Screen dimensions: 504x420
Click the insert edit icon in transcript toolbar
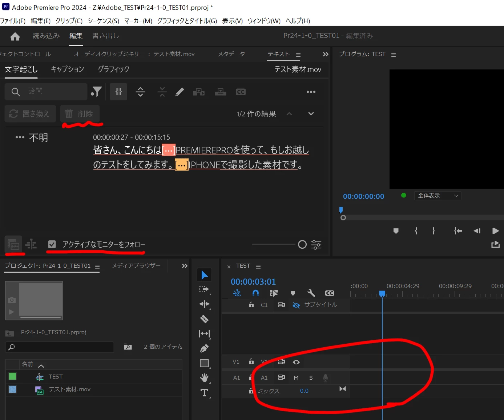point(199,92)
